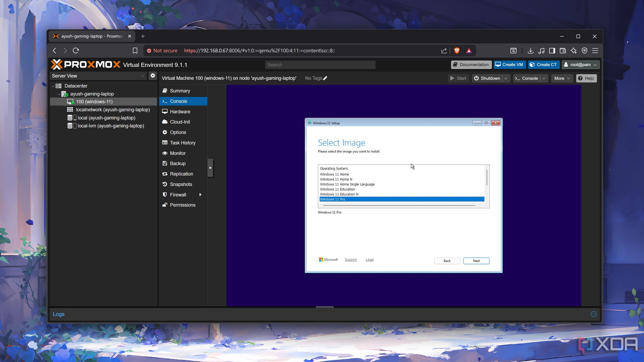This screenshot has height=362, width=644.
Task: Click the browser forward arrow
Action: click(x=65, y=51)
